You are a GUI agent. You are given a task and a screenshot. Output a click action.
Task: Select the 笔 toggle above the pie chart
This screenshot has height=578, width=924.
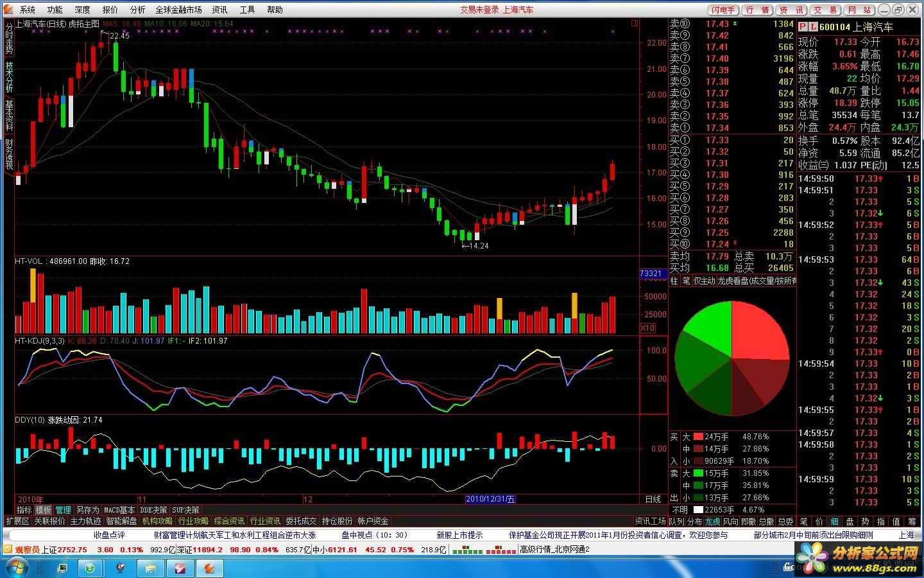(x=685, y=281)
